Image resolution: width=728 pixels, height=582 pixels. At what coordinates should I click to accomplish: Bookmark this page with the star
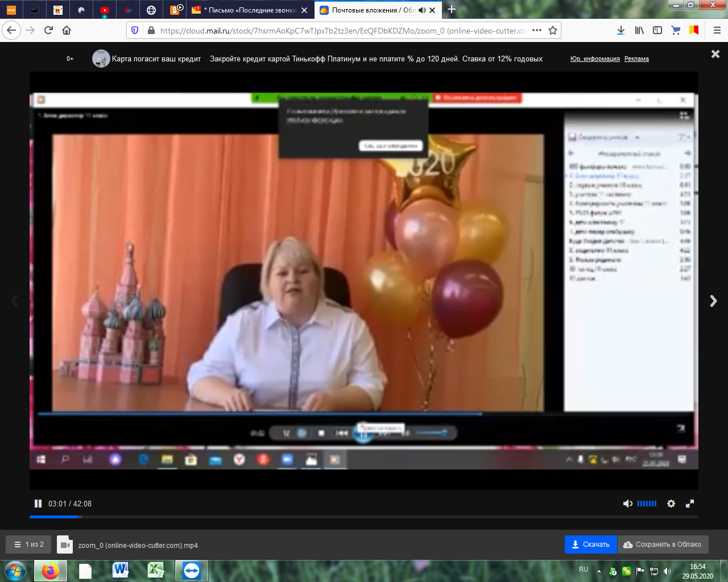coord(553,30)
